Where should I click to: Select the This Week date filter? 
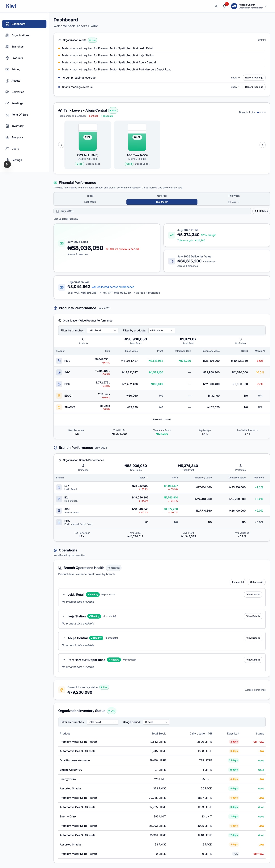pos(234,196)
